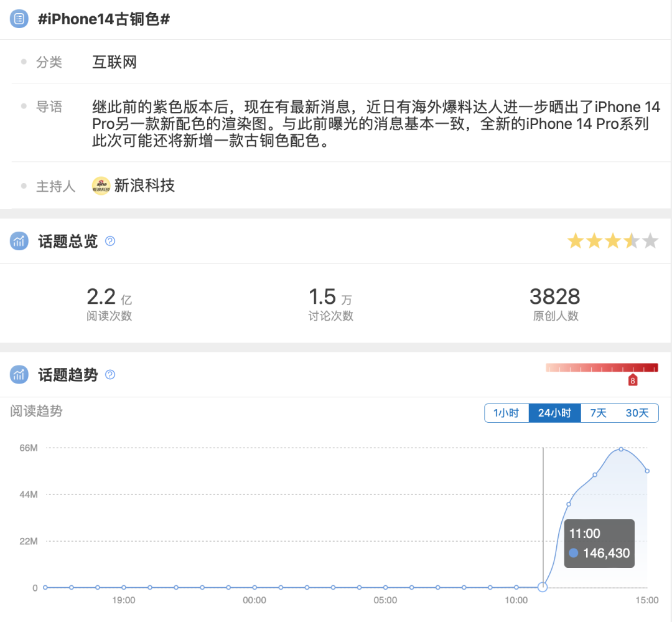Image resolution: width=672 pixels, height=622 pixels.
Task: Open host 新浪科技 profile link
Action: 144,186
